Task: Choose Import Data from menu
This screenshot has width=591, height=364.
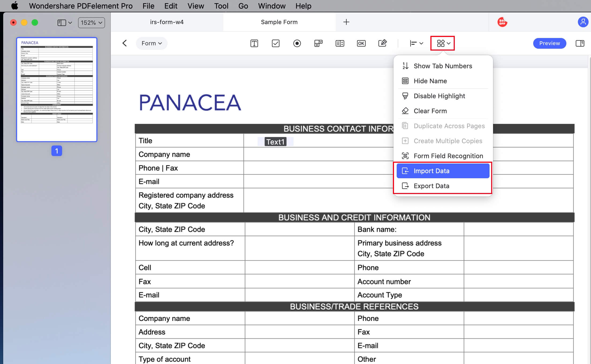Action: [x=443, y=171]
